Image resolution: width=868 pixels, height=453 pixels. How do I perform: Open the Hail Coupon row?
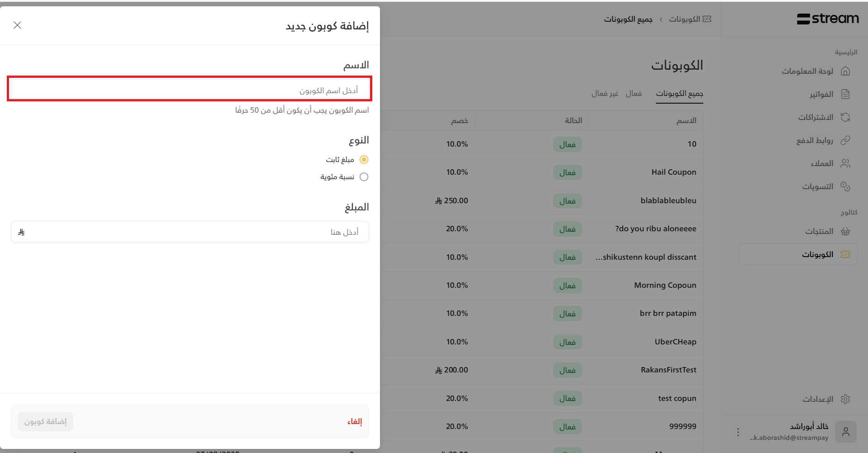pos(674,172)
